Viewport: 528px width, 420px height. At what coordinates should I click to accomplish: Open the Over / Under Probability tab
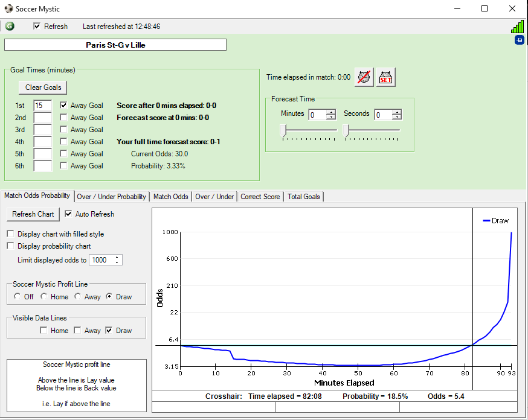point(111,197)
